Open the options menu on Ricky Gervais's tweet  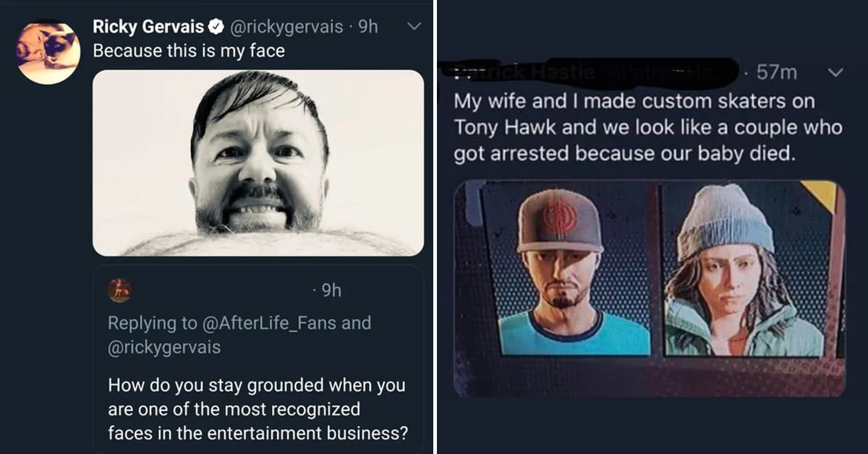click(x=413, y=25)
